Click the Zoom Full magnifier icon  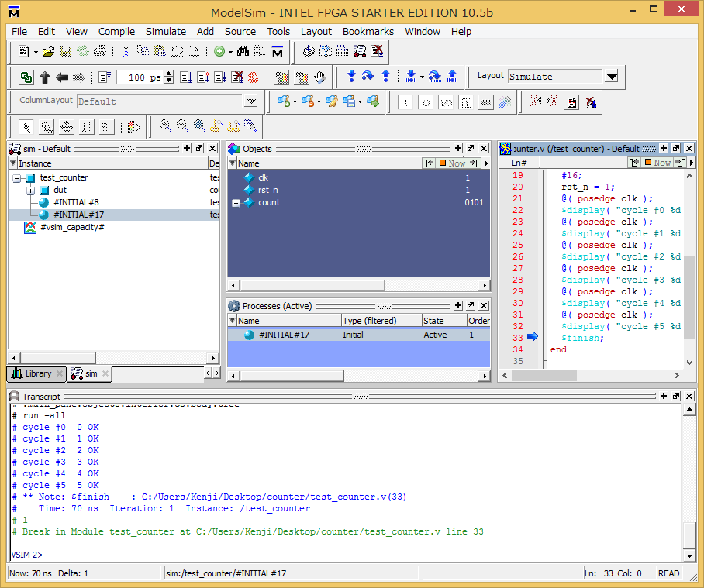[199, 126]
